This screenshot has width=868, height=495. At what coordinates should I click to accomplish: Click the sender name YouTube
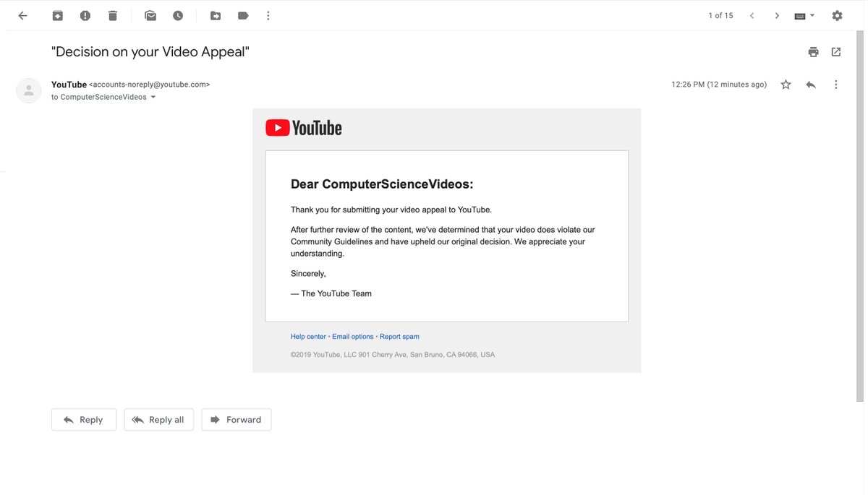coord(69,85)
